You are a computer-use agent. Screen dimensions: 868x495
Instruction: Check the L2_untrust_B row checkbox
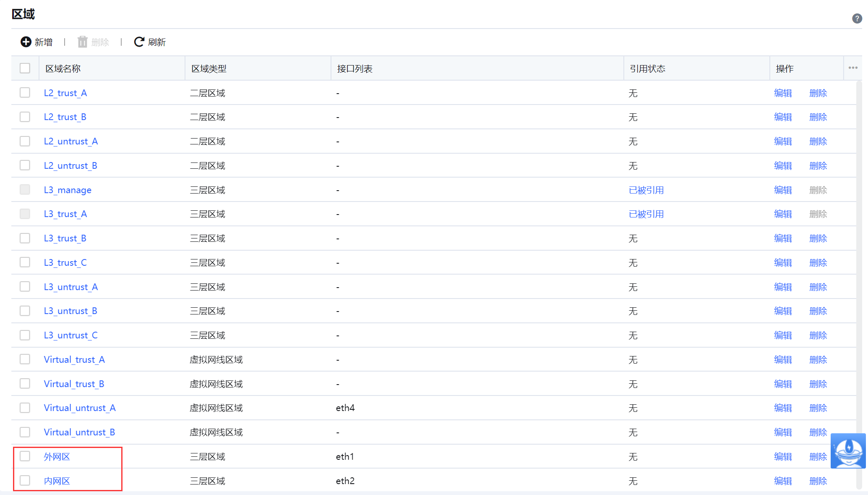[25, 165]
